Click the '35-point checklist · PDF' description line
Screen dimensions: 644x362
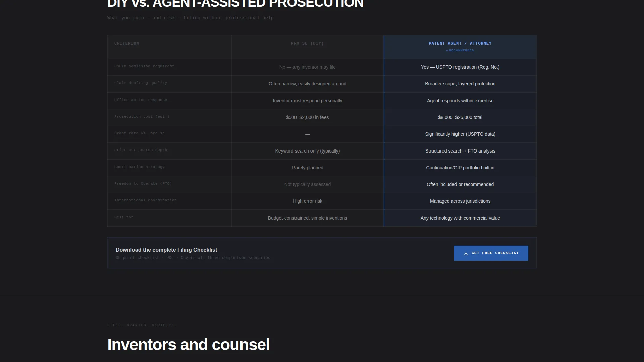point(193,258)
